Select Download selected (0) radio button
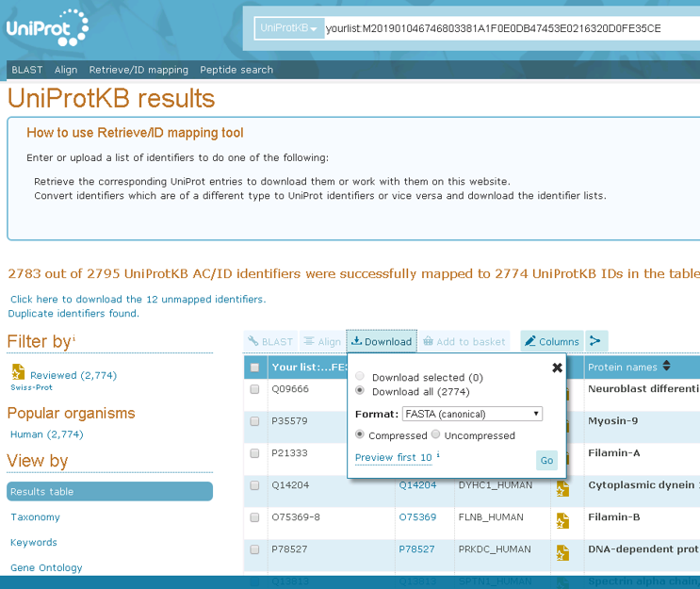This screenshot has height=589, width=700. (x=360, y=376)
